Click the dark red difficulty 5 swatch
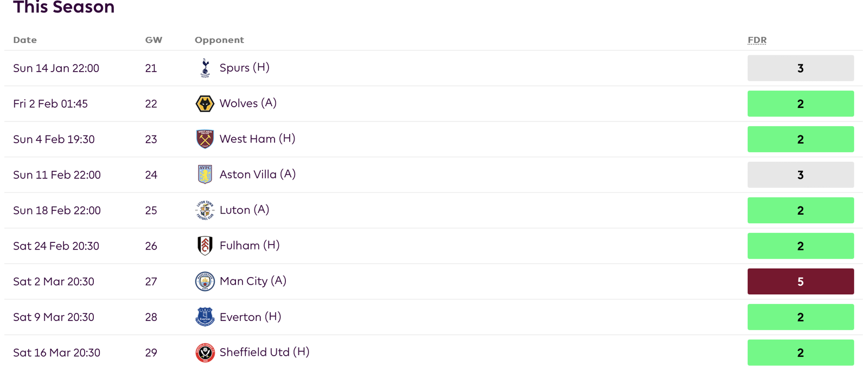This screenshot has width=868, height=366. pyautogui.click(x=800, y=281)
